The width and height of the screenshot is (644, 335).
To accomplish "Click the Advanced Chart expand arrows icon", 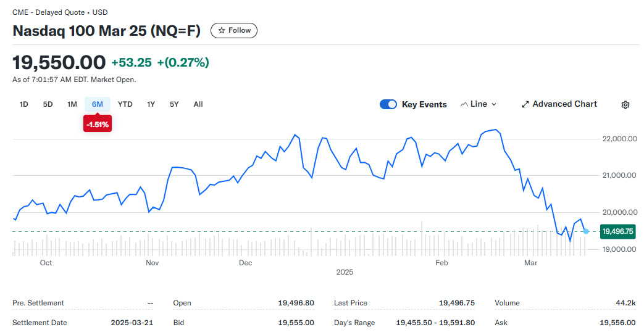I will 525,104.
